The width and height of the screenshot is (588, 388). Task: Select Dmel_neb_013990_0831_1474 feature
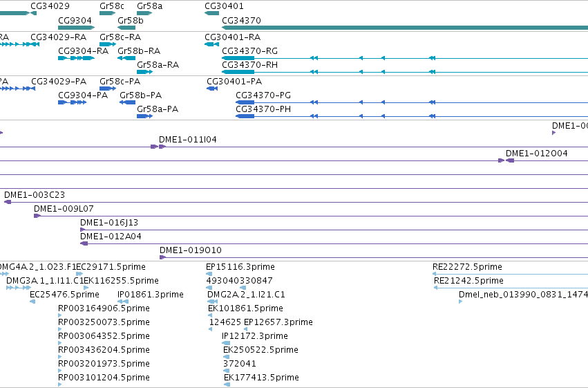[x=524, y=295]
